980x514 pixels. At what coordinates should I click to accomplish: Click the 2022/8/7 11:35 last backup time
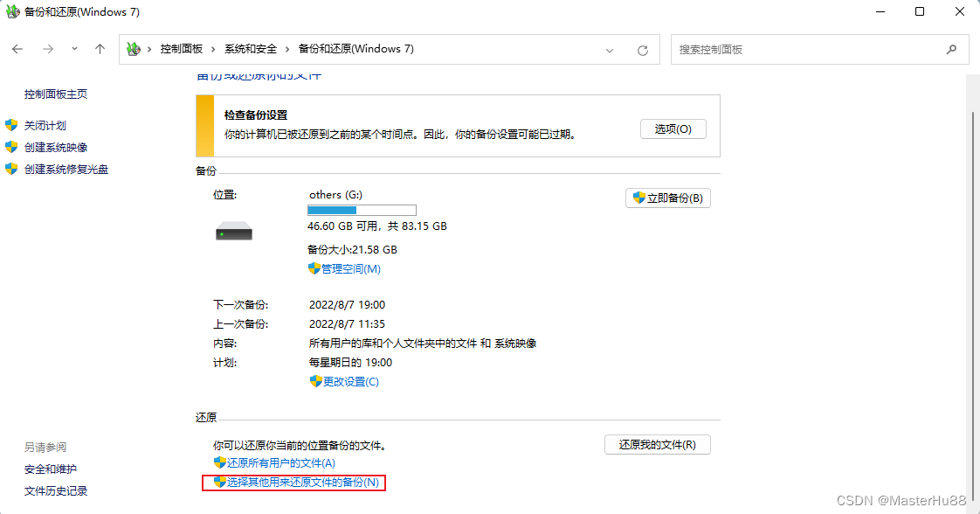[347, 324]
